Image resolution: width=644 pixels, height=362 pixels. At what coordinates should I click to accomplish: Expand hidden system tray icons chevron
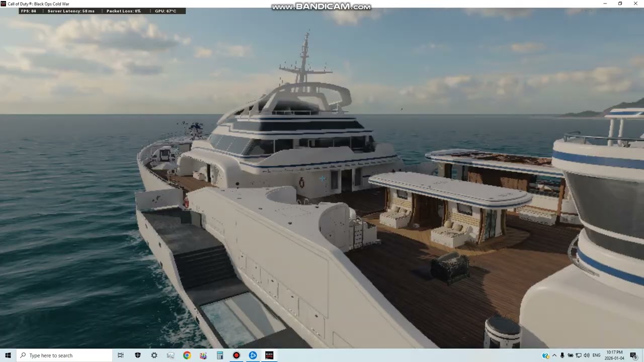pos(554,355)
